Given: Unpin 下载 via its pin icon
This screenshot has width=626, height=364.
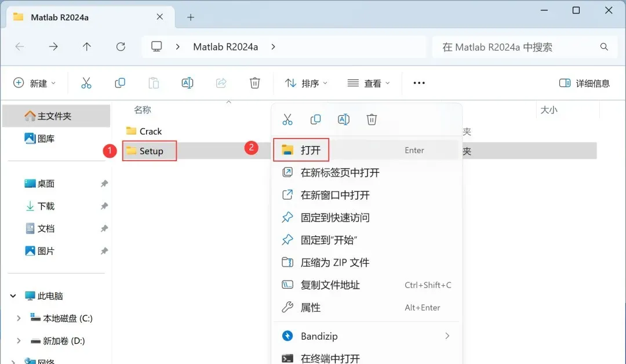Looking at the screenshot, I should tap(104, 206).
